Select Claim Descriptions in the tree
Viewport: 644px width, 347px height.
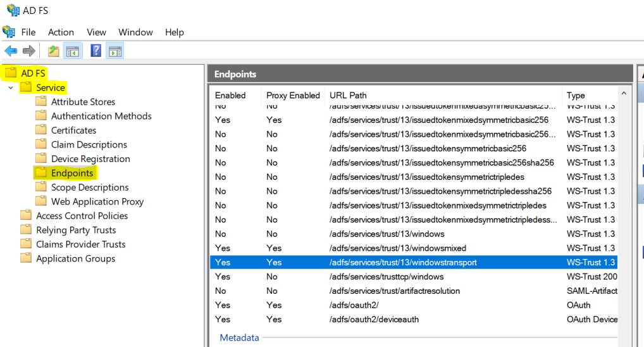pyautogui.click(x=89, y=144)
